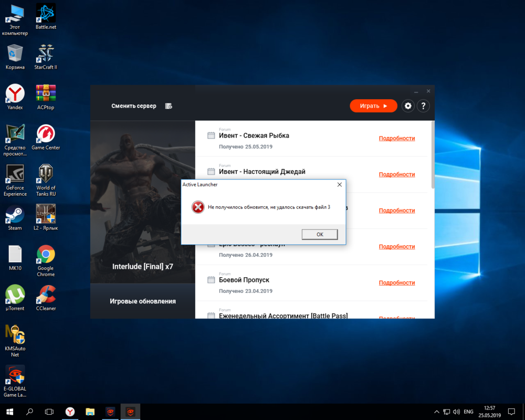Screen dimensions: 525x420
Task: Open the Battle.net desktop icon
Action: point(46,17)
